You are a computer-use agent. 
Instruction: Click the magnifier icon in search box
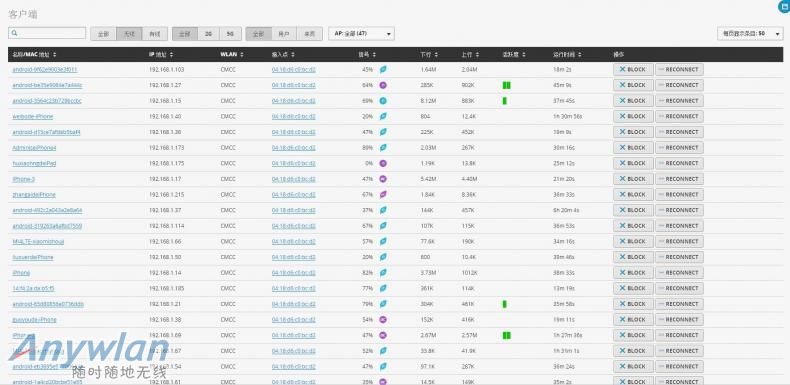pos(15,33)
